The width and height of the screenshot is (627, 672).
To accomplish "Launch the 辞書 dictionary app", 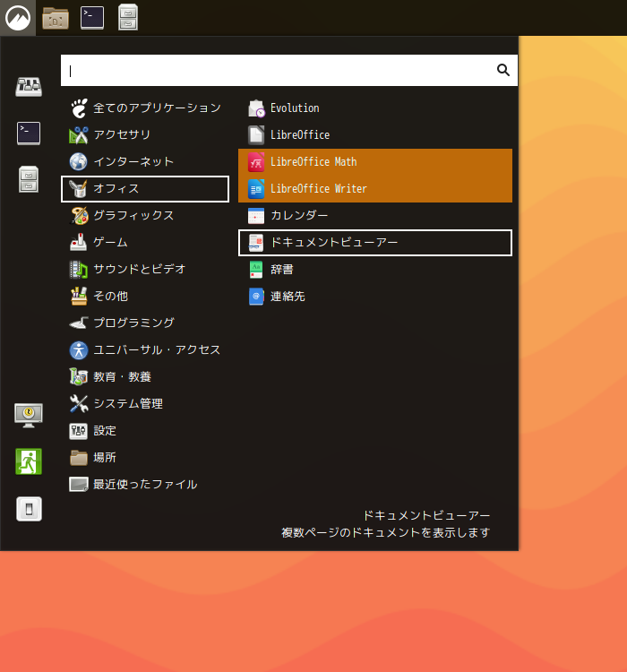I will coord(375,270).
